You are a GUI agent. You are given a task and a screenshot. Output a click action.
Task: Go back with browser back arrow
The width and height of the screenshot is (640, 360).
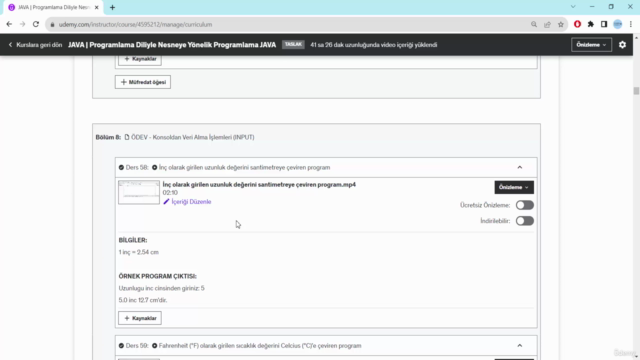[x=9, y=24]
